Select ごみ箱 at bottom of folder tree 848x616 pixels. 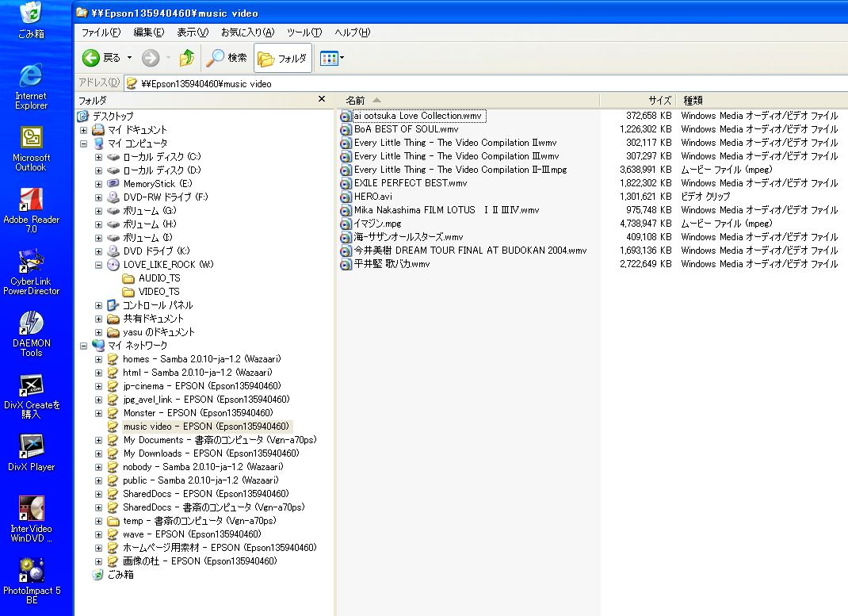[x=120, y=575]
